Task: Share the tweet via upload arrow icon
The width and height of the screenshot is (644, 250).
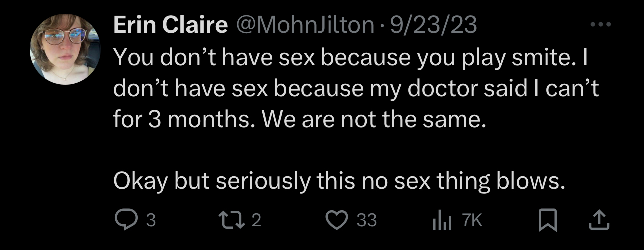Action: tap(600, 220)
